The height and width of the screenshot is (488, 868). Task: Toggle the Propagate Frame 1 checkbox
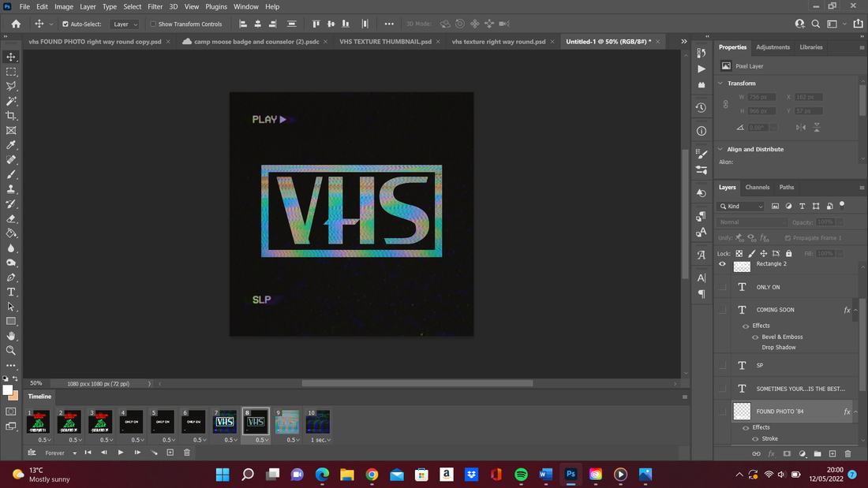point(788,238)
